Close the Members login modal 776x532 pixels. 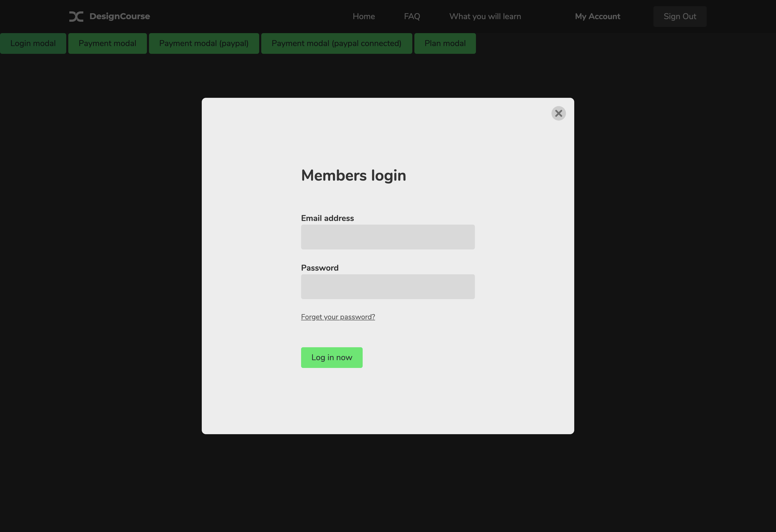click(x=558, y=114)
